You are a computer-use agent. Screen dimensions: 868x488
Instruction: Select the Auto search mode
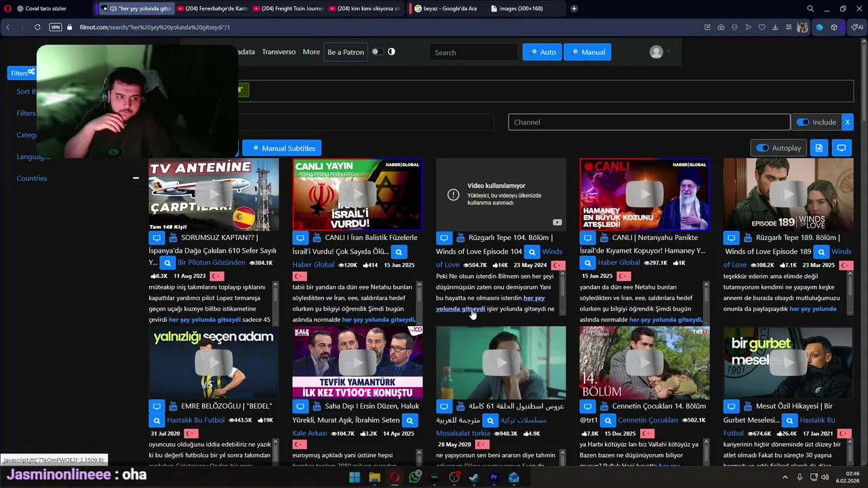click(x=542, y=52)
